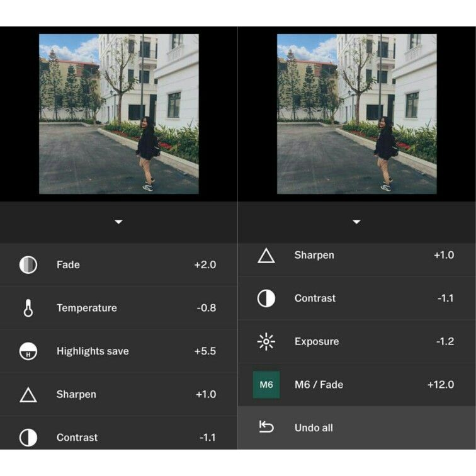Tap the Undo all arrow icon
The height and width of the screenshot is (476, 476).
[x=266, y=426]
